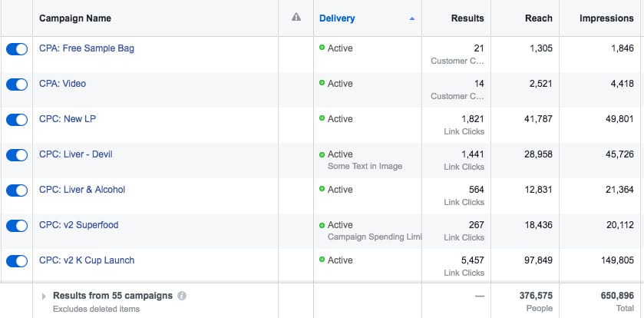Image resolution: width=644 pixels, height=318 pixels.
Task: Disable the CPA: Video campaign switch
Action: (x=17, y=84)
